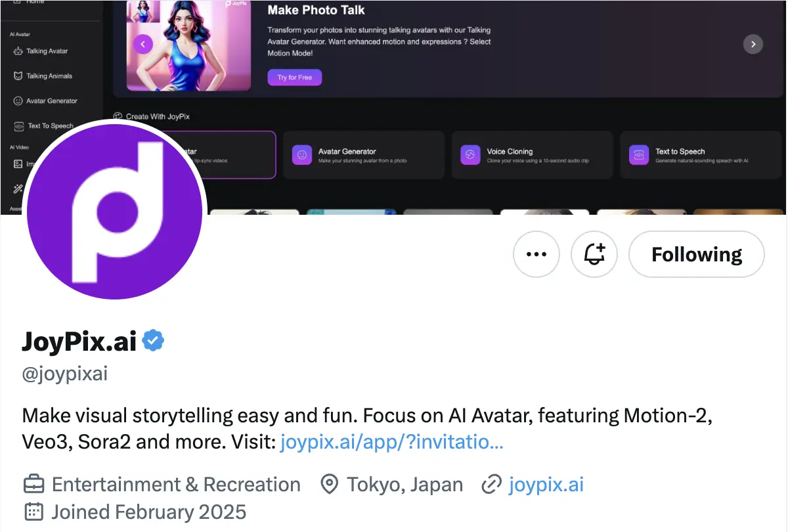Click the Following button

(696, 254)
